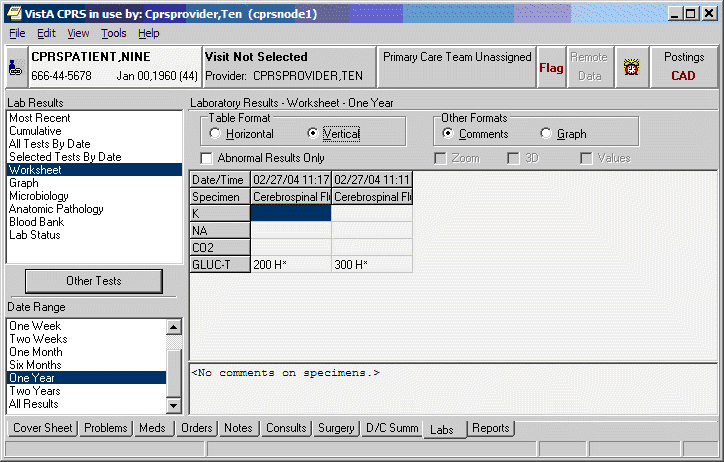Enable Abnormal Results Only checkbox
Image resolution: width=724 pixels, height=462 pixels.
(x=207, y=158)
